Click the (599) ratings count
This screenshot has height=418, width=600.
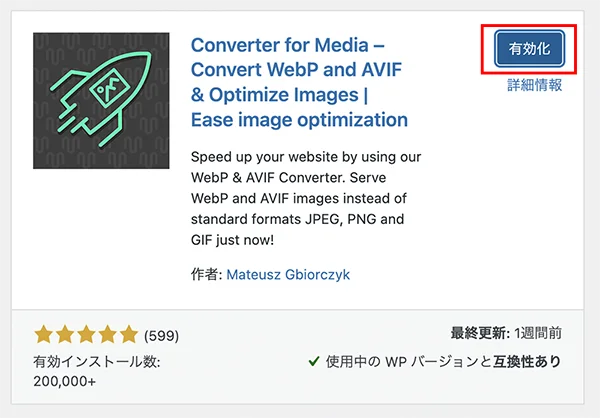pyautogui.click(x=162, y=335)
